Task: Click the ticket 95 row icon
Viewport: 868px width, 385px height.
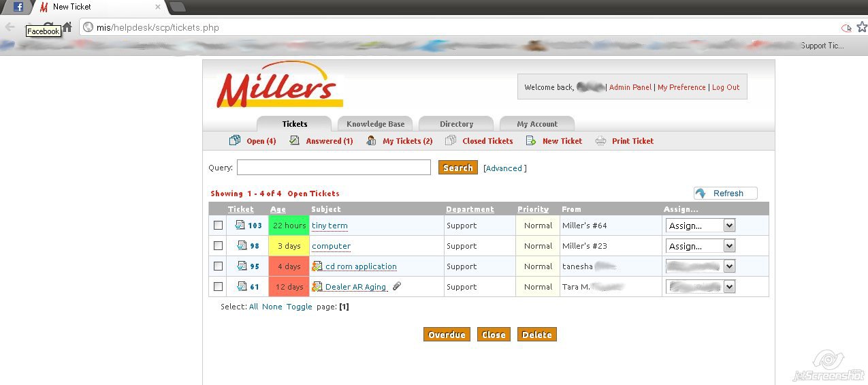Action: 242,266
